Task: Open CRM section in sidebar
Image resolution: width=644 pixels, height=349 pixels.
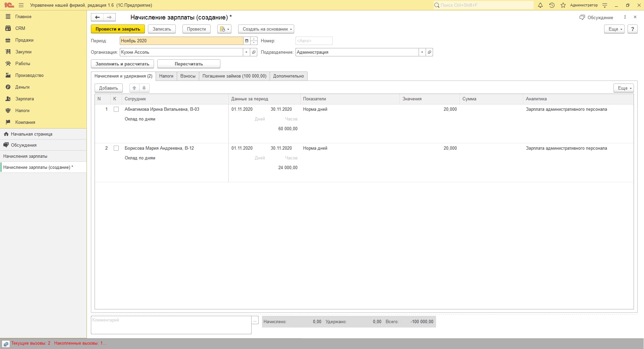Action: pos(43,29)
